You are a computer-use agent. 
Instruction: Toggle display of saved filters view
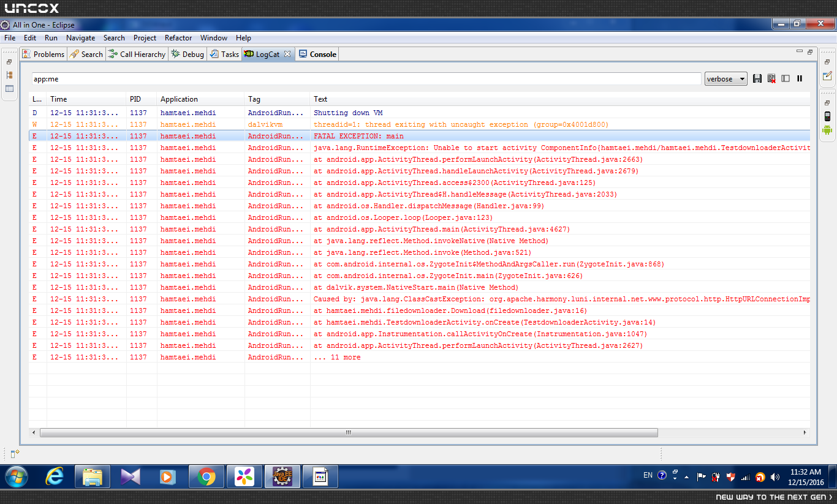coord(786,78)
